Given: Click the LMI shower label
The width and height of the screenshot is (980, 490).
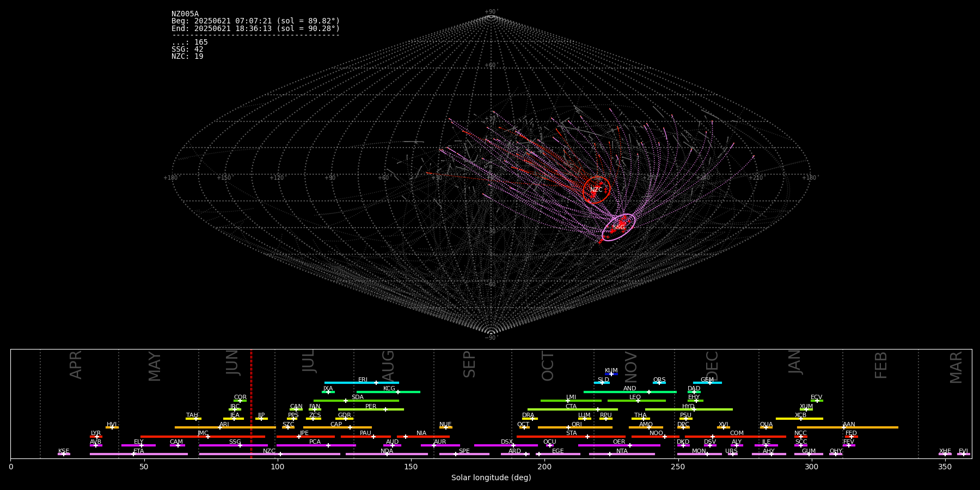Looking at the screenshot, I should pyautogui.click(x=571, y=397).
